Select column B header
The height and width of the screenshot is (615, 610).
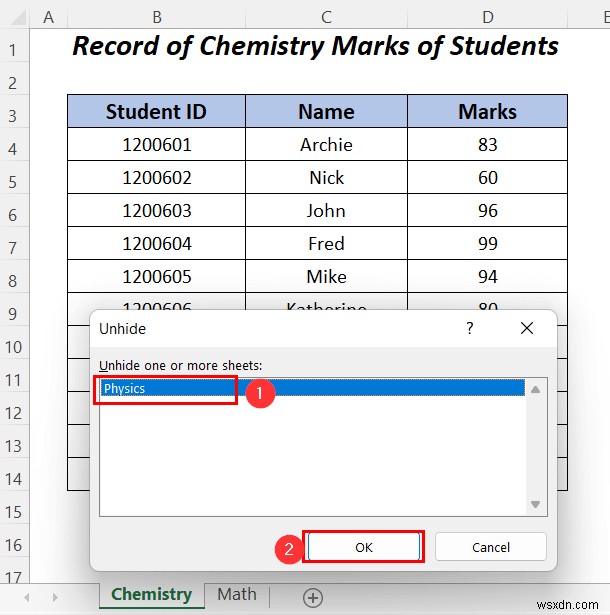coord(157,17)
